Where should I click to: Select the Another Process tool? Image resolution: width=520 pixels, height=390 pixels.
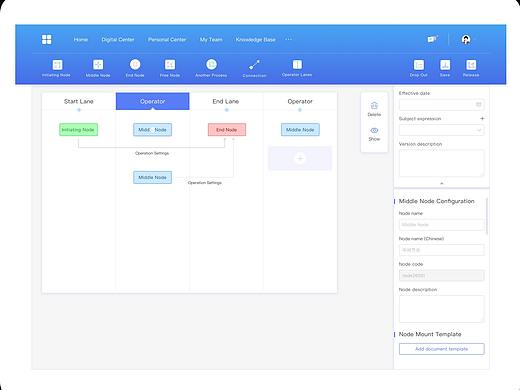click(x=211, y=68)
